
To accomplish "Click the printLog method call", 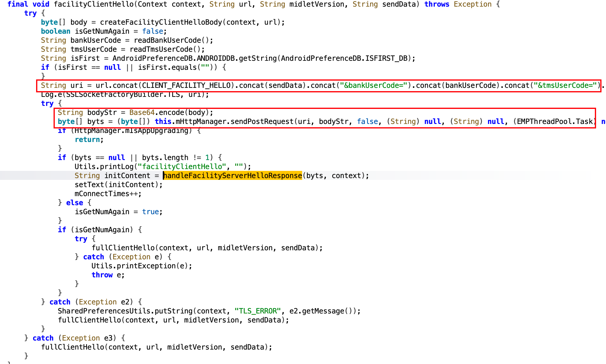I will [117, 167].
